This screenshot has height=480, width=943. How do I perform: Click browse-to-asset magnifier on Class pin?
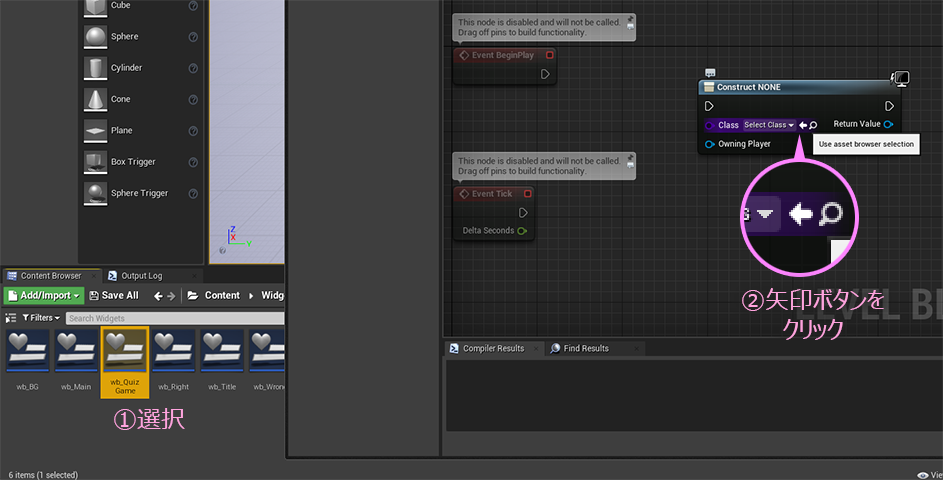(x=813, y=125)
